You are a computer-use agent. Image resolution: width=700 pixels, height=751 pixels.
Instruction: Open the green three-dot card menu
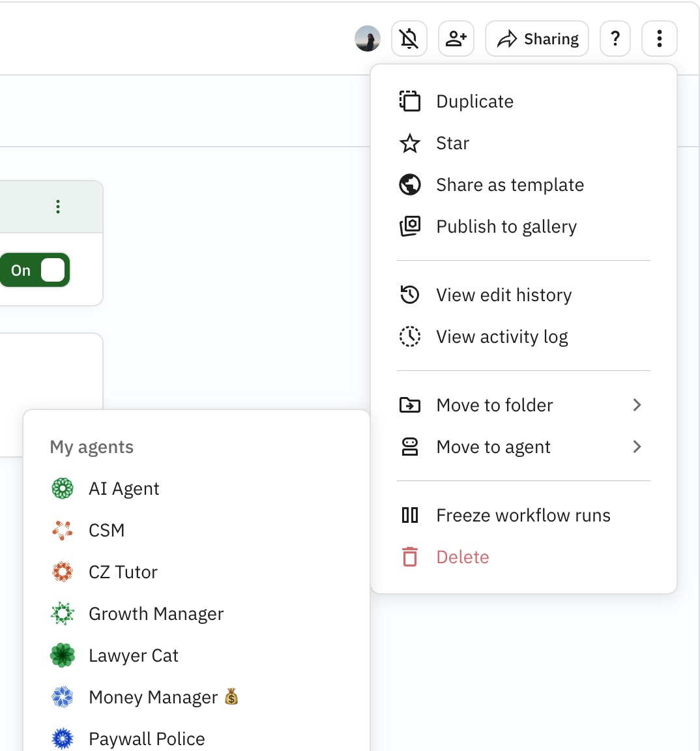[58, 207]
